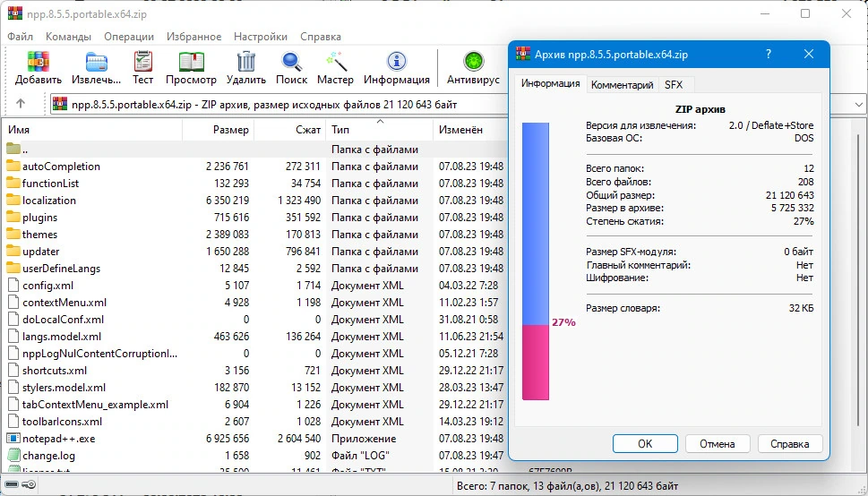Select the updater folder icon
This screenshot has width=868, height=496.
13,252
